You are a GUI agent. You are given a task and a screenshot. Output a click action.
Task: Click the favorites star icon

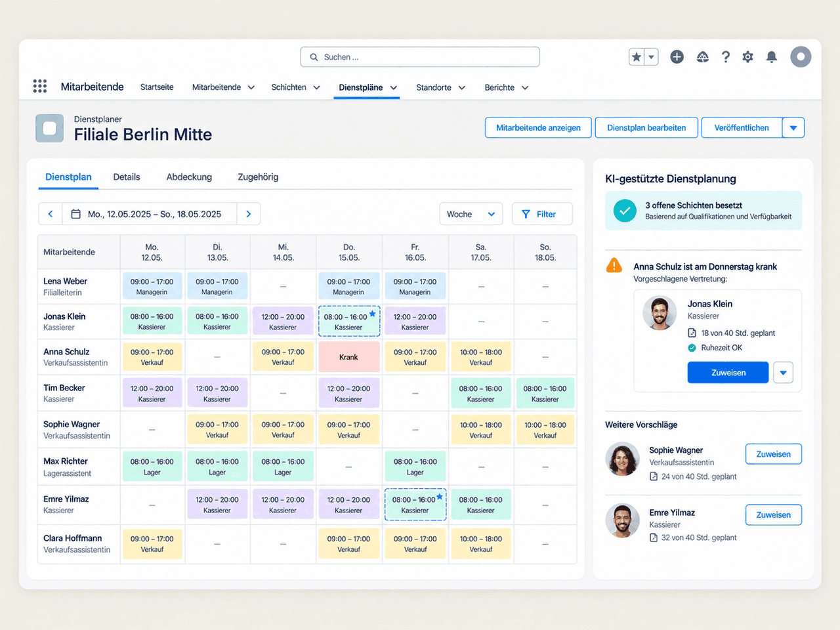637,57
